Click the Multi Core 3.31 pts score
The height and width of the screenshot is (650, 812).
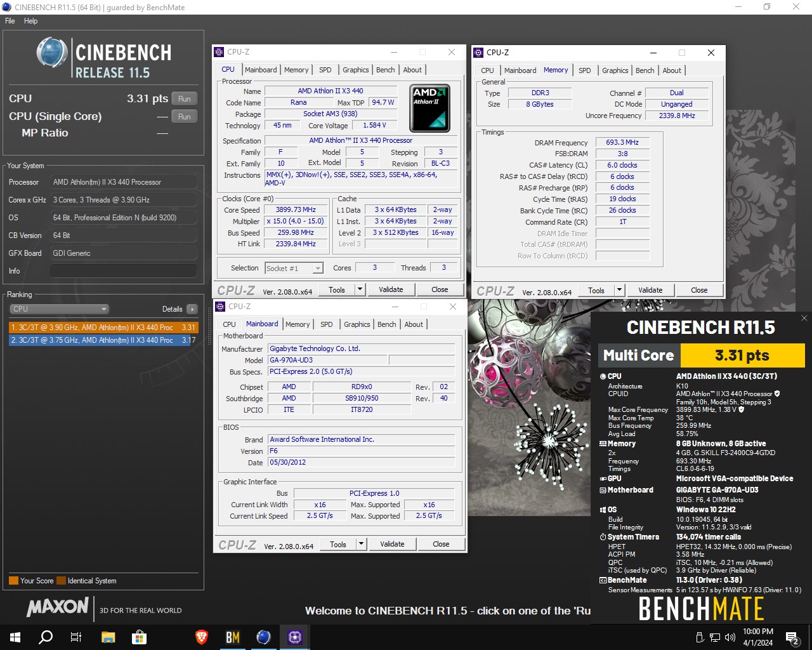click(x=742, y=355)
